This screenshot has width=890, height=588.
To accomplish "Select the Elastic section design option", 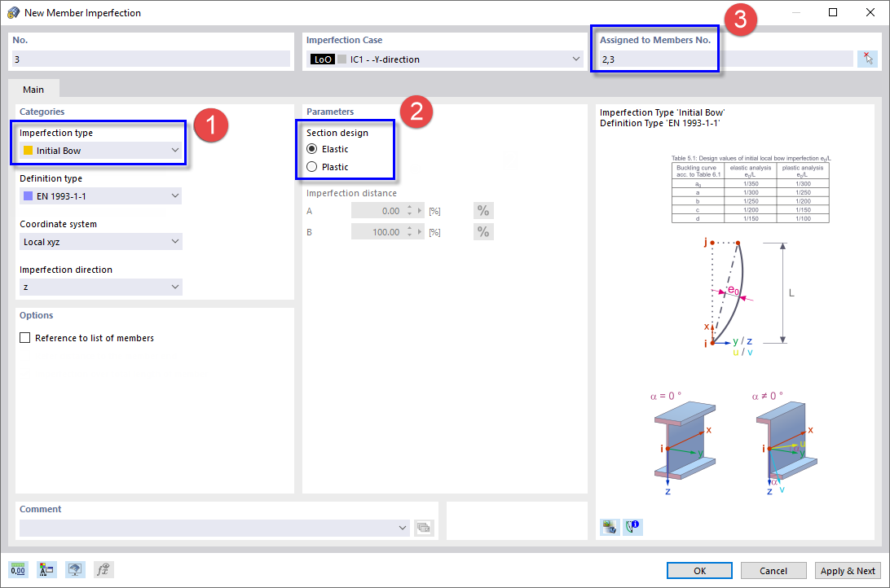I will coord(312,149).
